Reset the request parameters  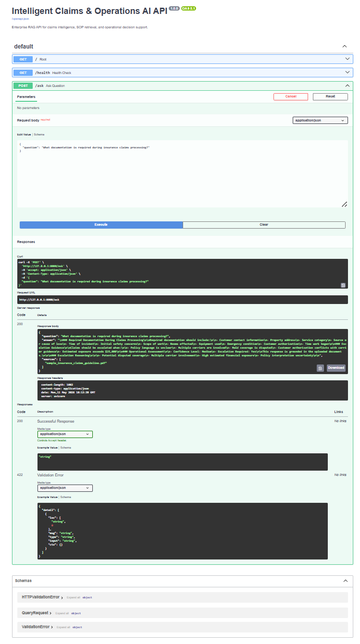[x=330, y=97]
